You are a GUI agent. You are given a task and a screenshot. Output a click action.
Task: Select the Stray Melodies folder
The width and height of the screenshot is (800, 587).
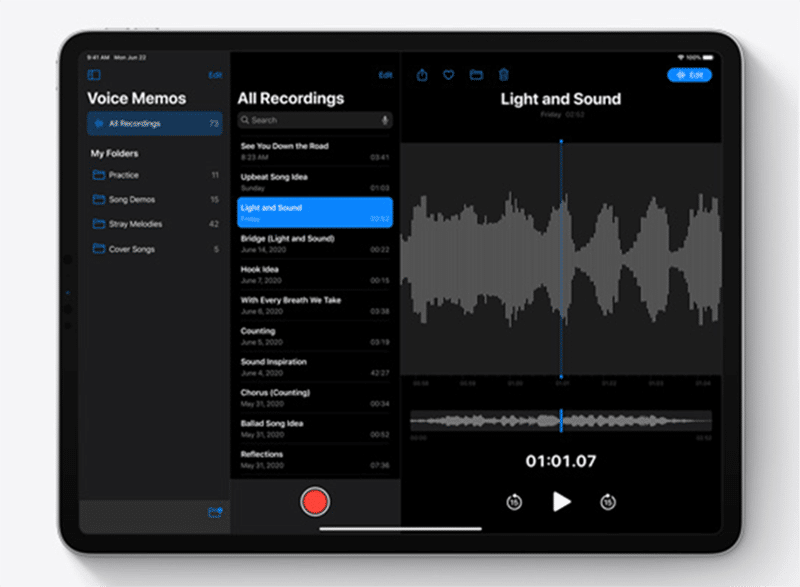click(154, 224)
